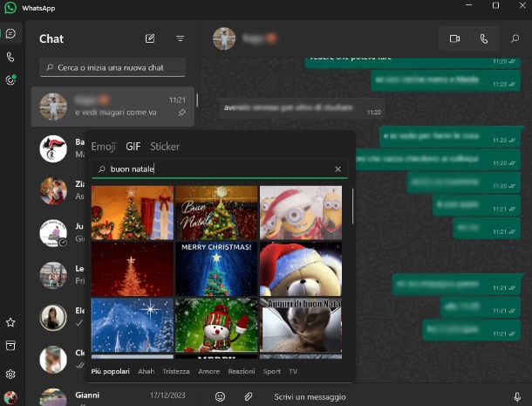Viewport: 532px width, 406px height.
Task: Select the TV GIF category
Action: (x=294, y=371)
